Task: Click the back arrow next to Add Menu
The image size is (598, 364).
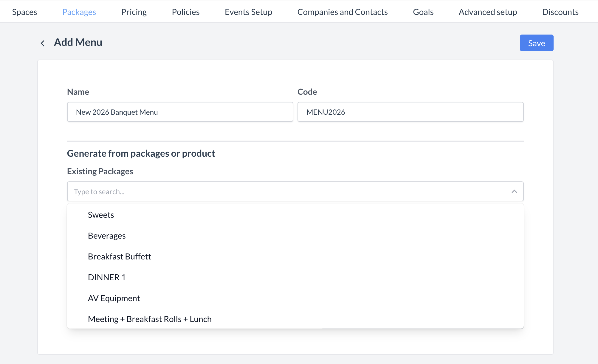Action: pos(43,43)
